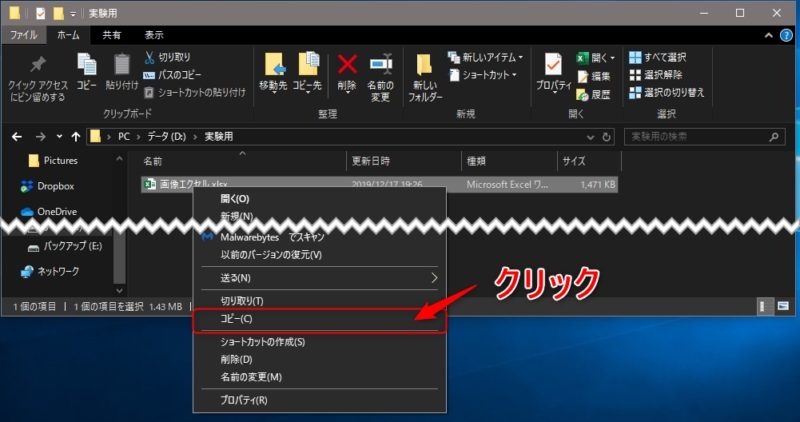Viewport: 800px width, 422px height.
Task: Click 名前の変更 (Rename) ribbon icon
Action: tap(381, 65)
